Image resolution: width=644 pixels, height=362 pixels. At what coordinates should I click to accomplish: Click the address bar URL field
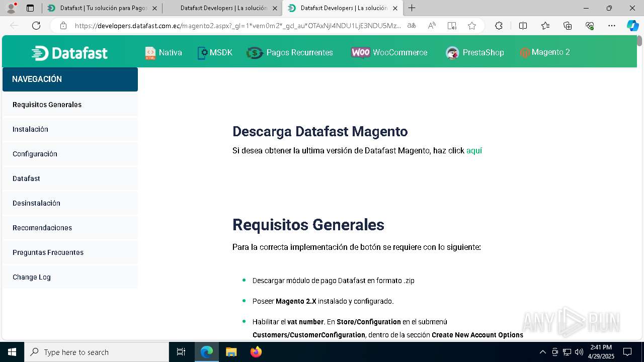[237, 26]
